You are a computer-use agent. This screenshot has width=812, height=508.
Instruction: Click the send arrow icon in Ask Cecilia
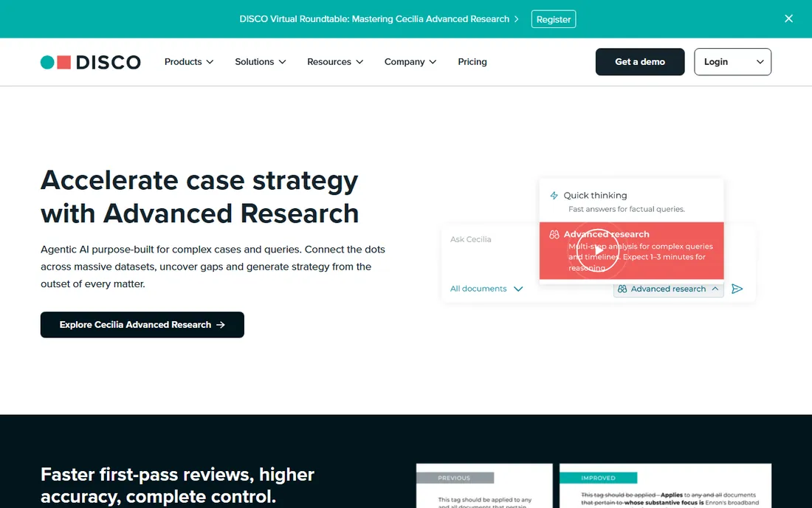pyautogui.click(x=737, y=289)
